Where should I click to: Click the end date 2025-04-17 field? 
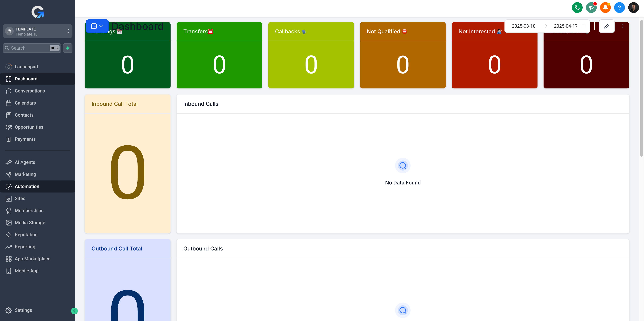pyautogui.click(x=566, y=26)
